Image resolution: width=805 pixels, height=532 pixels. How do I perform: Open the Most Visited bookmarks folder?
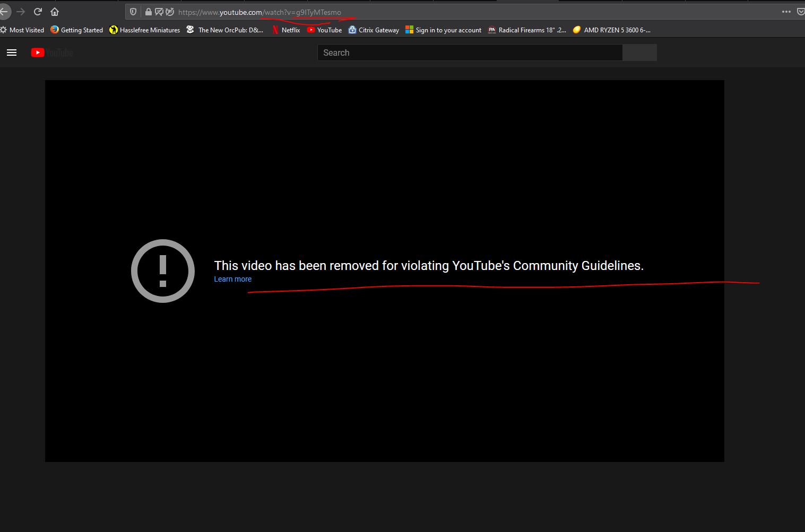click(x=22, y=30)
